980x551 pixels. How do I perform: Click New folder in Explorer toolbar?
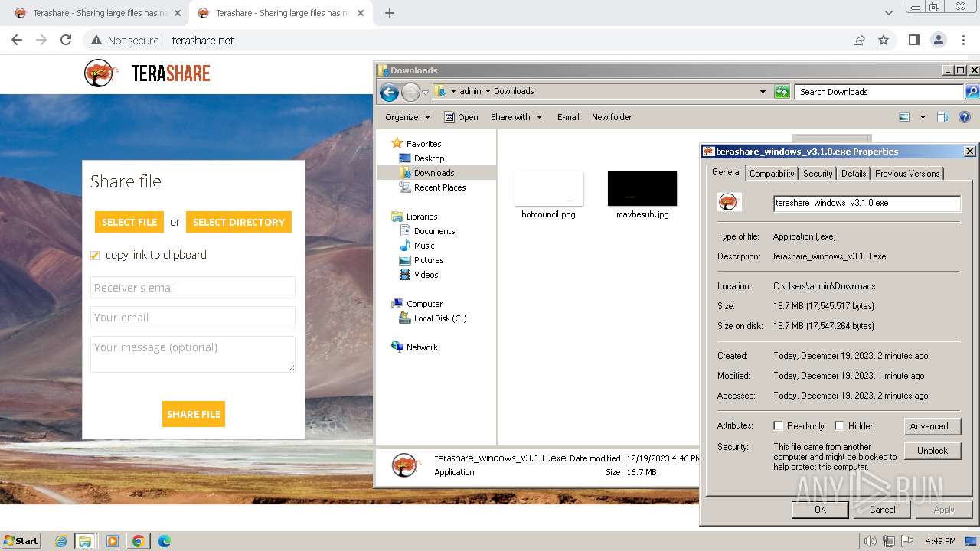(x=612, y=117)
